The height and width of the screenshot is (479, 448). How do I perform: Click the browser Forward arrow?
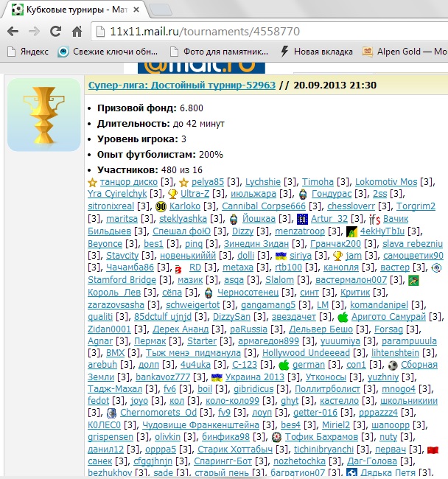34,32
